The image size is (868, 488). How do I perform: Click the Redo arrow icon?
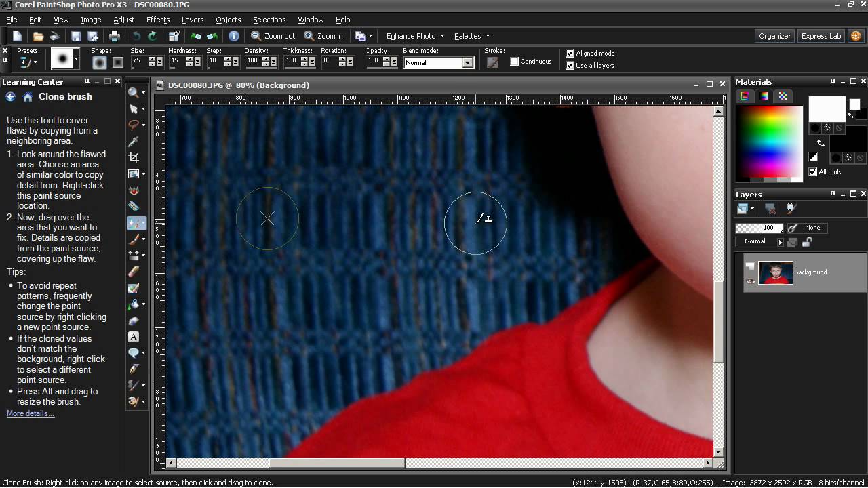[153, 36]
